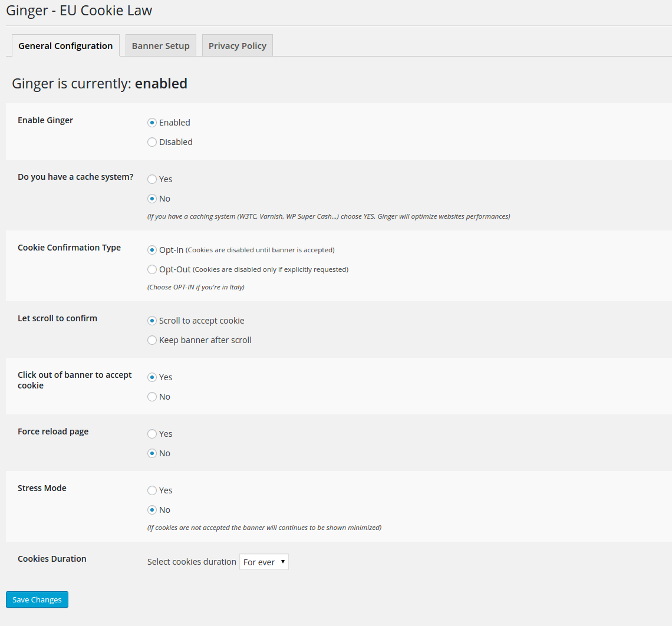Click the 'Let scroll to confirm' label

(57, 318)
